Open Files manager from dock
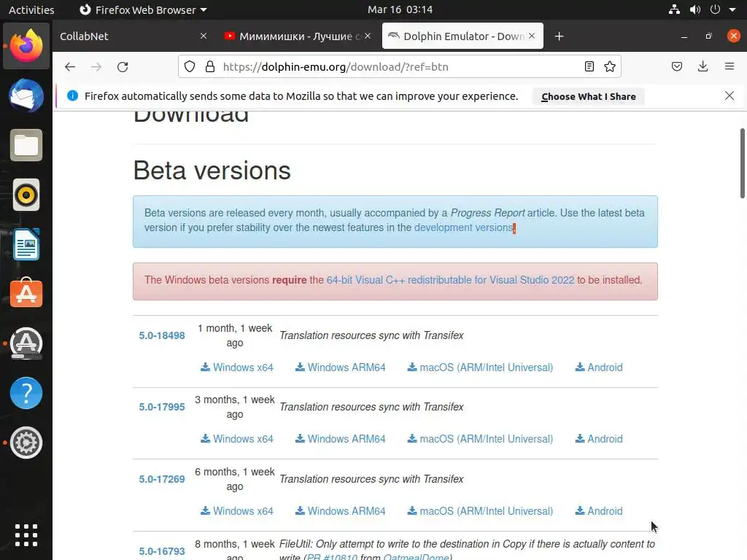This screenshot has width=747, height=560. tap(26, 145)
